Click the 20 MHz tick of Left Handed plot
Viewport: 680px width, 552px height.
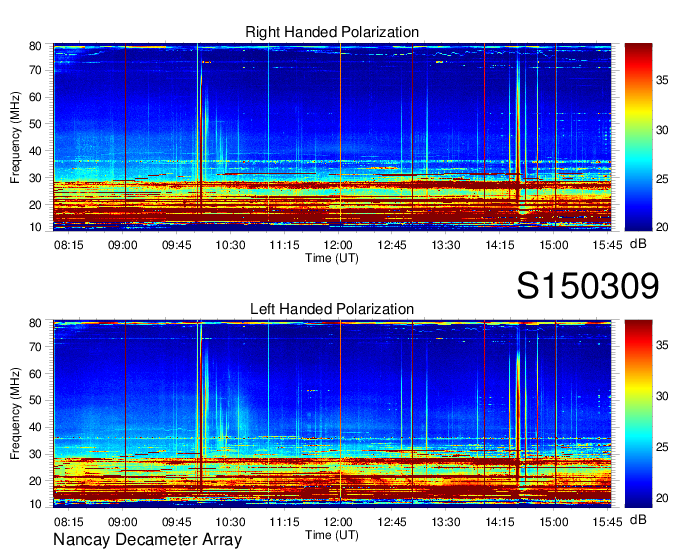click(35, 481)
